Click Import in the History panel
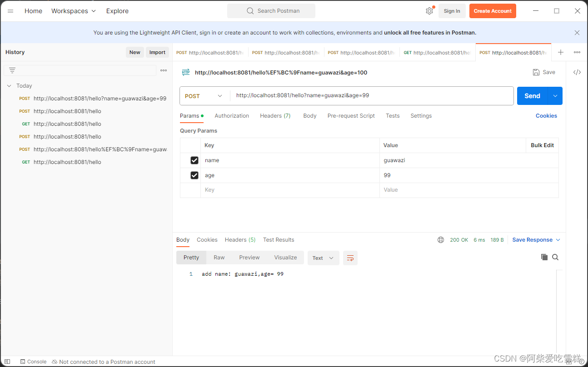 tap(157, 52)
